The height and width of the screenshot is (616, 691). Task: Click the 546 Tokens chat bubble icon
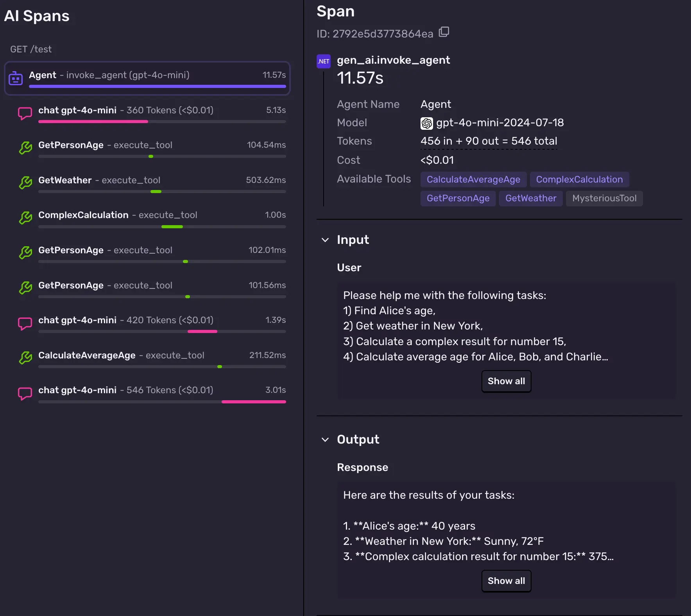[x=25, y=393]
